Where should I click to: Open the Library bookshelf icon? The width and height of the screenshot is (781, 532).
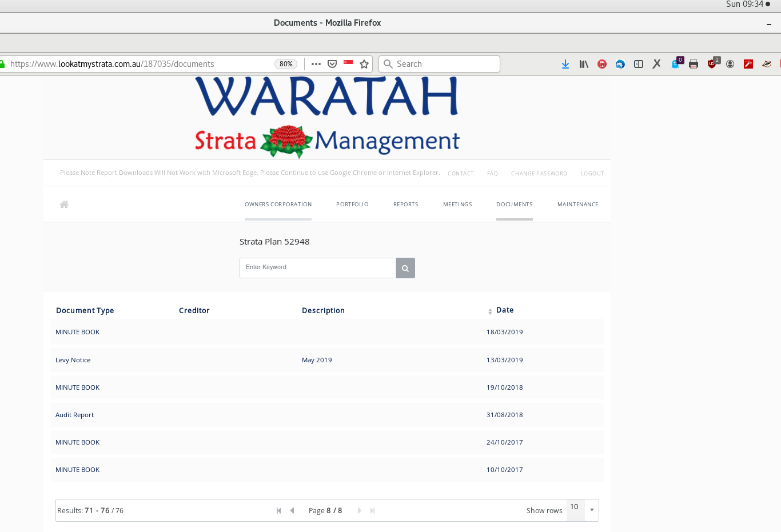click(x=584, y=64)
